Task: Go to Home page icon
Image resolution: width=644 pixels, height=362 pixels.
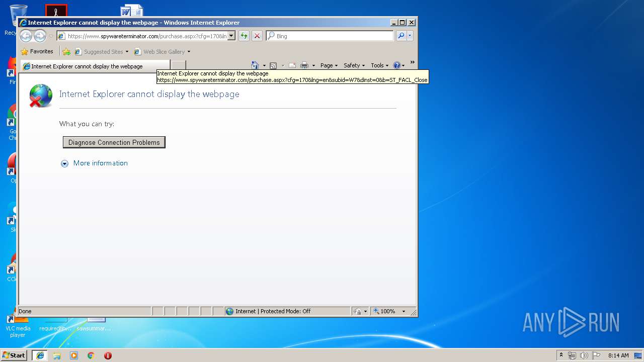Action: pyautogui.click(x=255, y=65)
